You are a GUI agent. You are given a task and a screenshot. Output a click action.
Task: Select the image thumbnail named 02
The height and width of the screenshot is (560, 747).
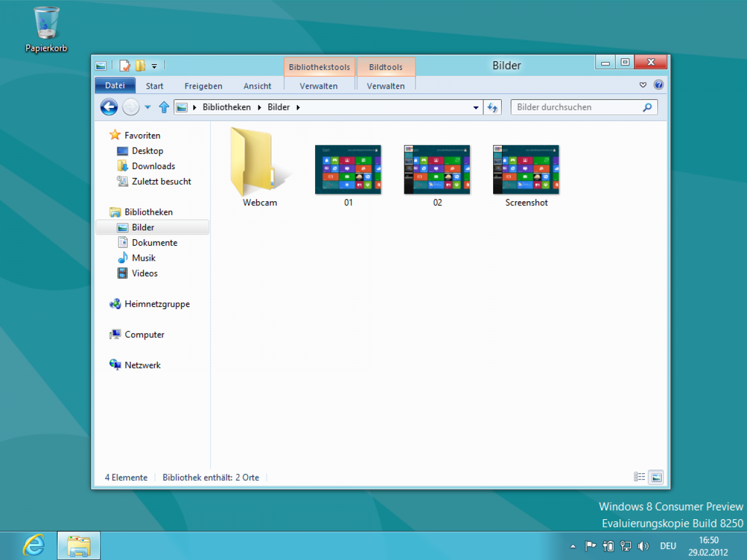click(x=437, y=169)
